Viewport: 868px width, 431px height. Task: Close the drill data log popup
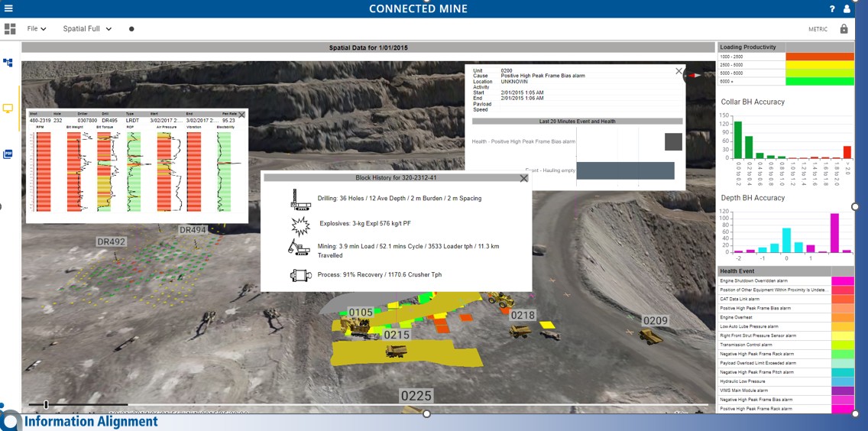[x=241, y=115]
